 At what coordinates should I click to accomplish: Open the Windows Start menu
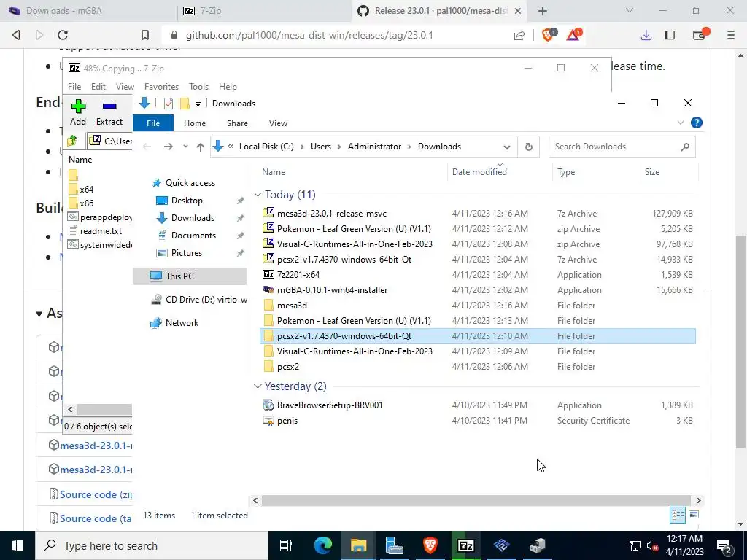[18, 545]
